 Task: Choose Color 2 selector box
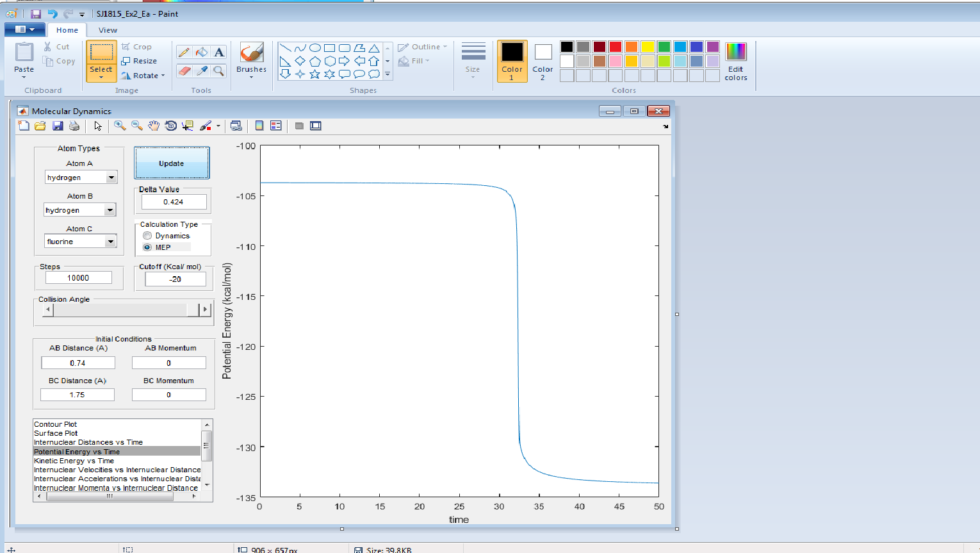(543, 62)
